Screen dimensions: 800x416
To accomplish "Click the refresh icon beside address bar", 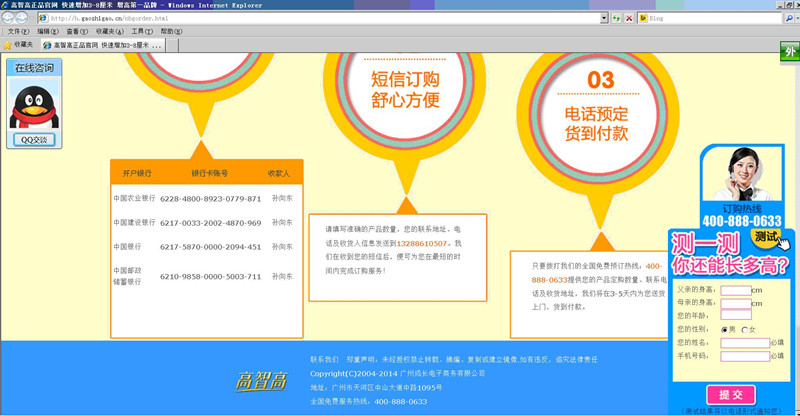I will 617,18.
